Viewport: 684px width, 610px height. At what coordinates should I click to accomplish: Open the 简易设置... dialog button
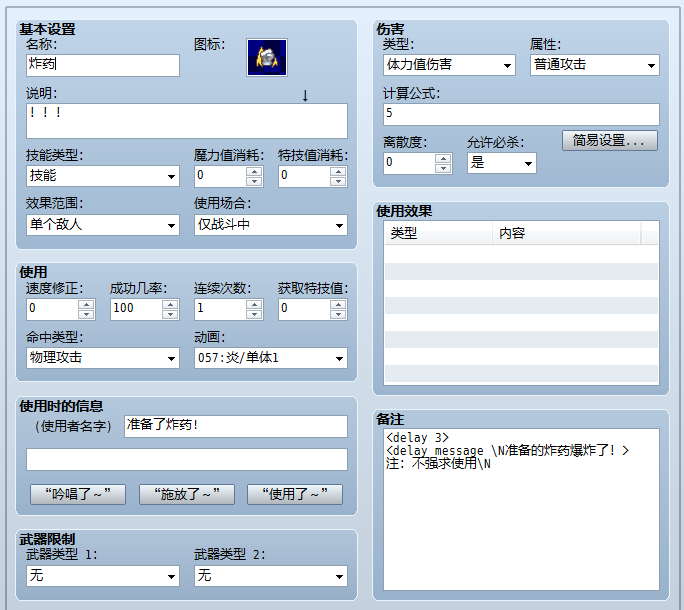pyautogui.click(x=609, y=141)
